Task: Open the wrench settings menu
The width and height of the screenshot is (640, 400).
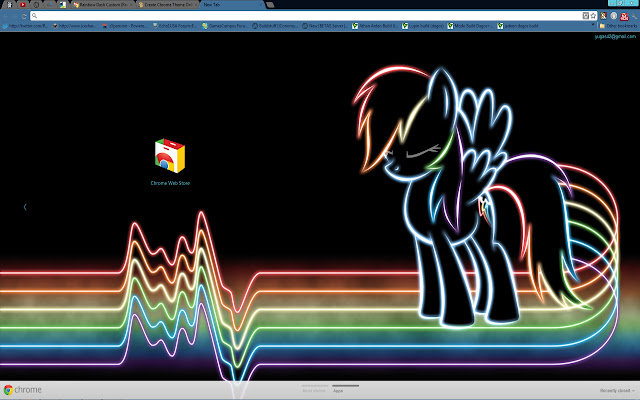Action: click(x=634, y=16)
